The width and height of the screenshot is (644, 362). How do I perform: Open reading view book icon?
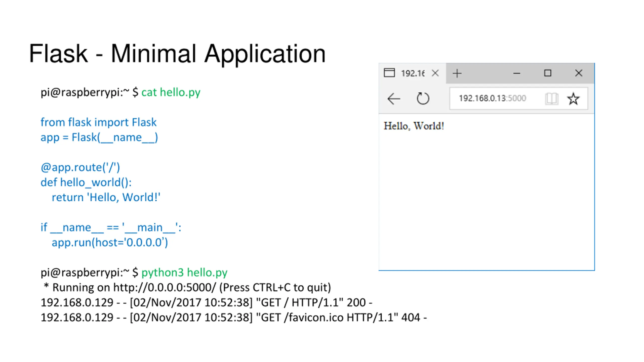[x=552, y=99]
